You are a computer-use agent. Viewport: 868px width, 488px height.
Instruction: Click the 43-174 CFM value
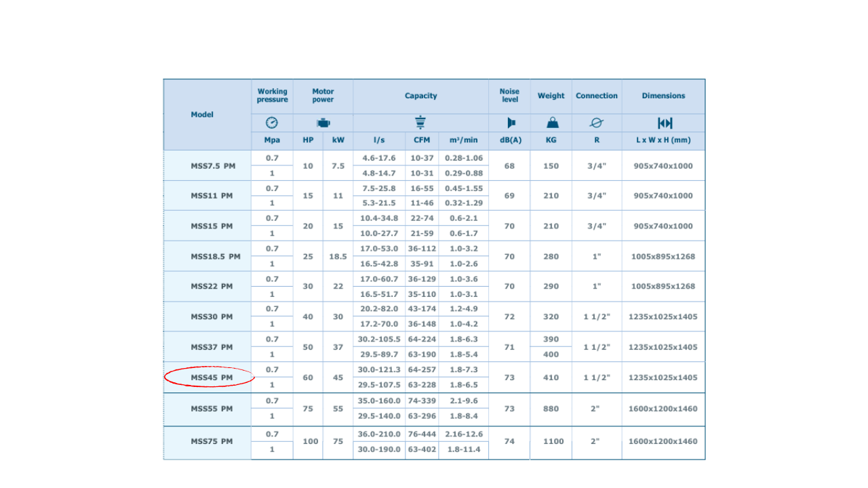point(422,309)
